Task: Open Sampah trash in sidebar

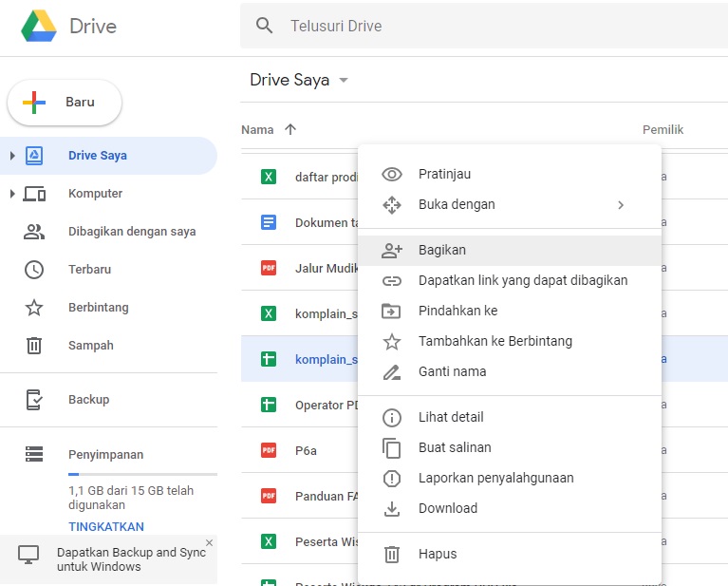Action: (x=90, y=346)
